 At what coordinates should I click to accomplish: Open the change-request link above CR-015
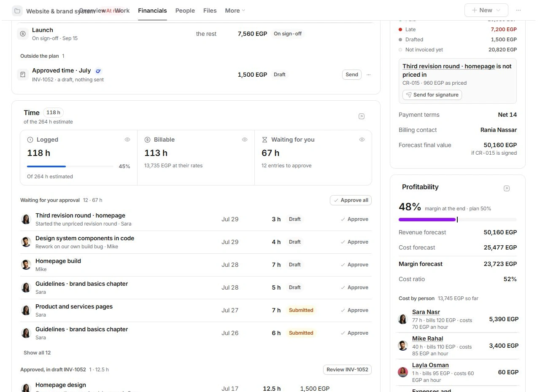(449, 66)
